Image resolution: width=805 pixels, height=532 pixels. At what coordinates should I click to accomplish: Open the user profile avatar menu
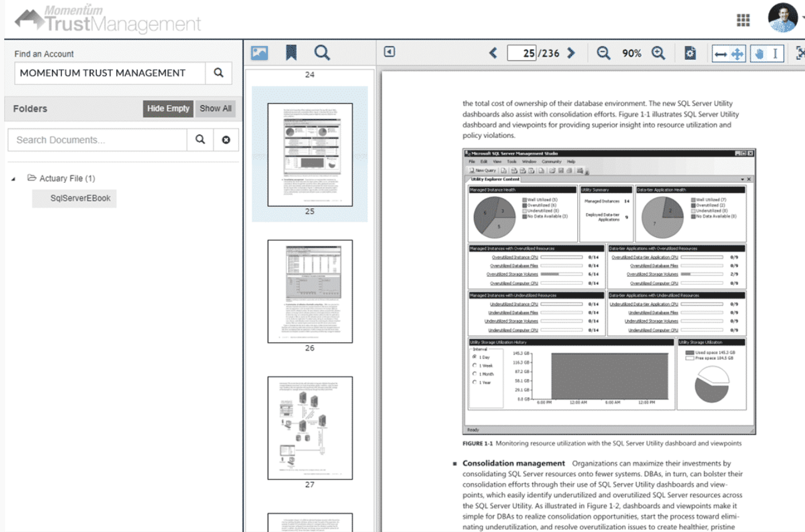pos(783,18)
